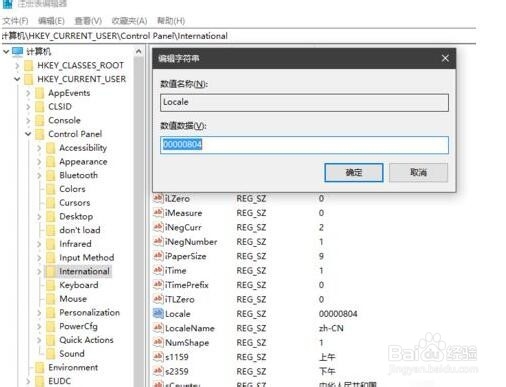506x387 pixels.
Task: Click the iNegCurr string value icon
Action: pos(158,227)
